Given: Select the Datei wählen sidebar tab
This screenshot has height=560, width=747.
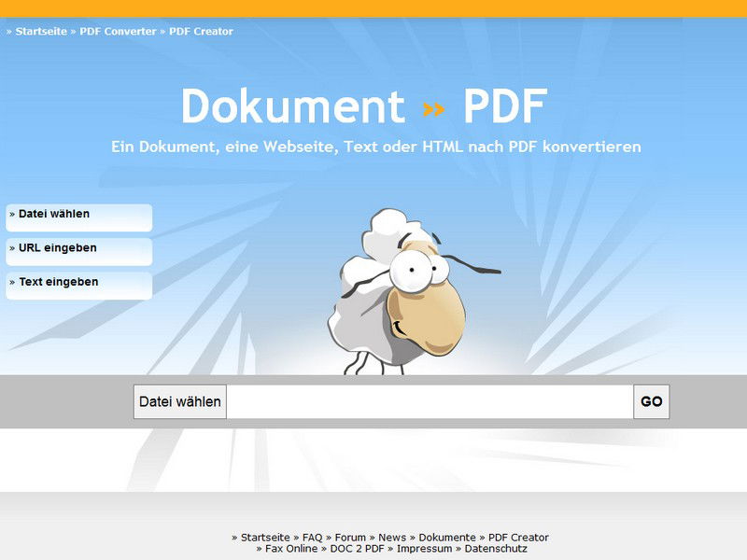Looking at the screenshot, I should coord(79,217).
